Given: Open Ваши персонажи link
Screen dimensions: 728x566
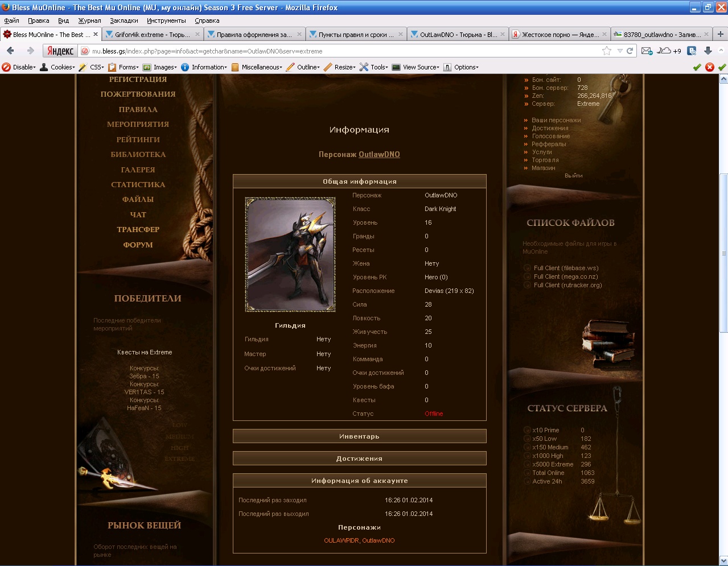Looking at the screenshot, I should [x=556, y=120].
